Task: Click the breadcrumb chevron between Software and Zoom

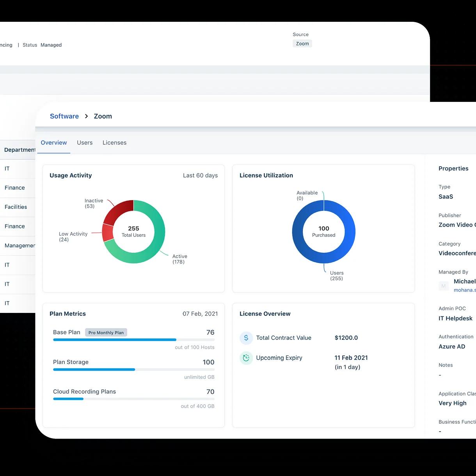Action: pos(86,116)
